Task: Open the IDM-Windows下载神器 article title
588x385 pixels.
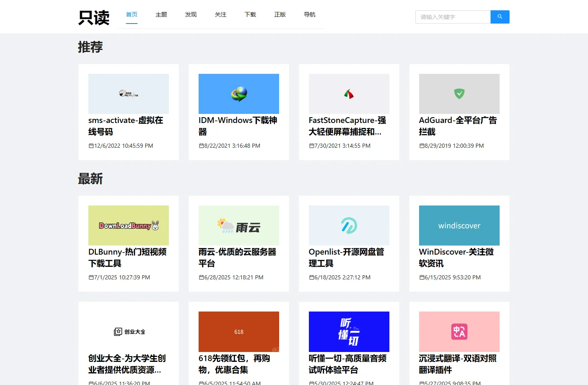Action: pos(238,126)
